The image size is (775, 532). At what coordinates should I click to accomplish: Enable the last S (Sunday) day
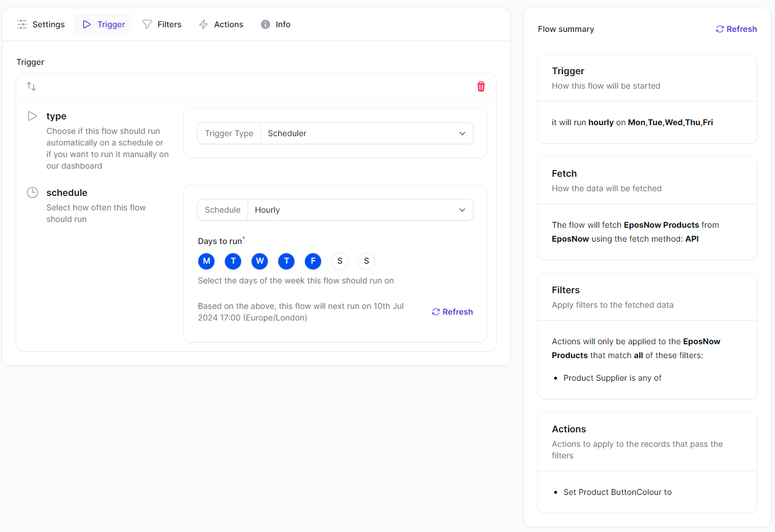pos(366,261)
